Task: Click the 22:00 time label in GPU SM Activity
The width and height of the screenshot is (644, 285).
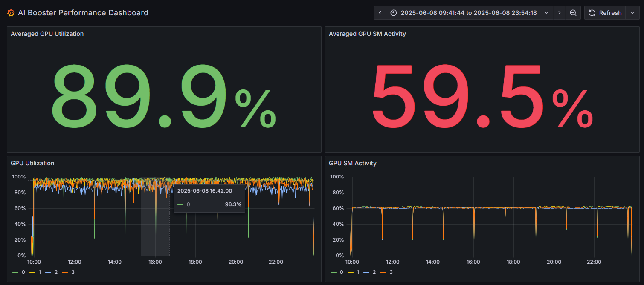Action: (x=594, y=262)
